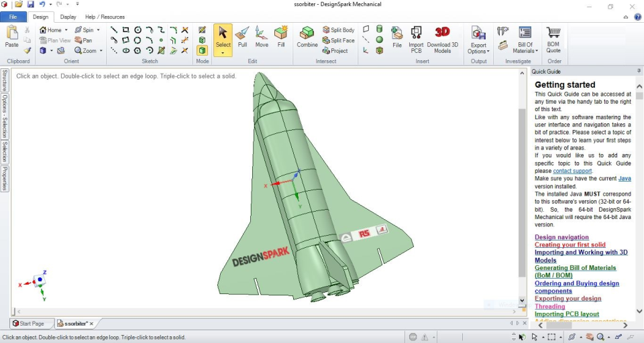
Task: Save the design with floppy disk icon
Action: point(31,5)
